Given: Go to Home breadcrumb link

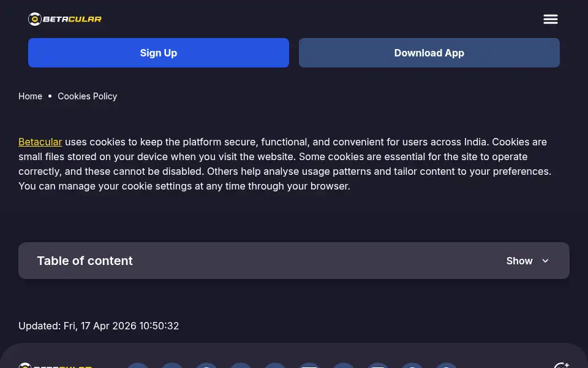Looking at the screenshot, I should pyautogui.click(x=31, y=96).
